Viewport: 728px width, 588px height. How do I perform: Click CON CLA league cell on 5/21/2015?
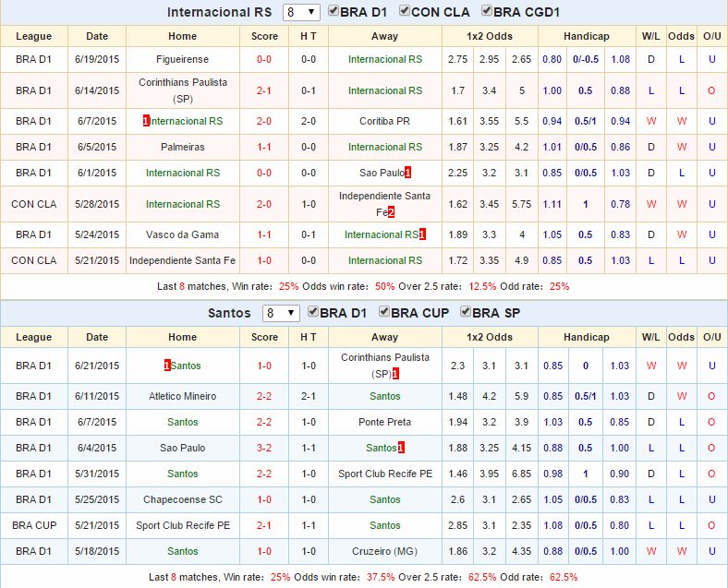[x=34, y=260]
